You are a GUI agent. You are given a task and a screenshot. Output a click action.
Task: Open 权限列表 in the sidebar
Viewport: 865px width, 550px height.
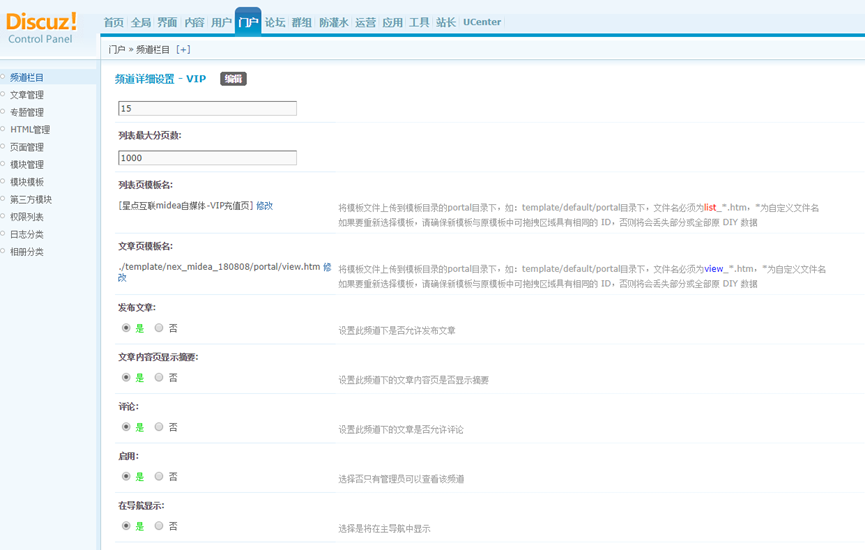tap(26, 217)
